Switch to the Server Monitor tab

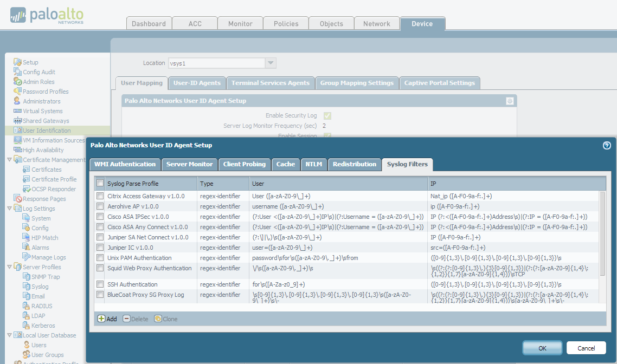point(189,164)
